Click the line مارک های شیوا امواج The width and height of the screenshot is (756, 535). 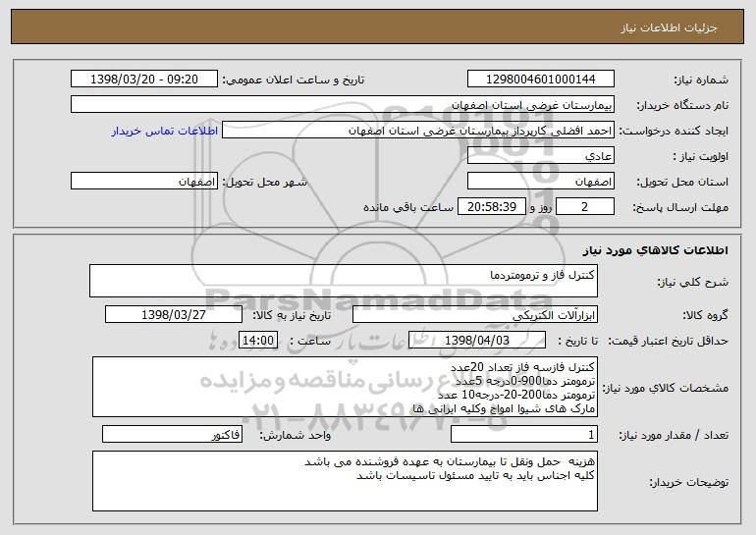click(x=504, y=408)
